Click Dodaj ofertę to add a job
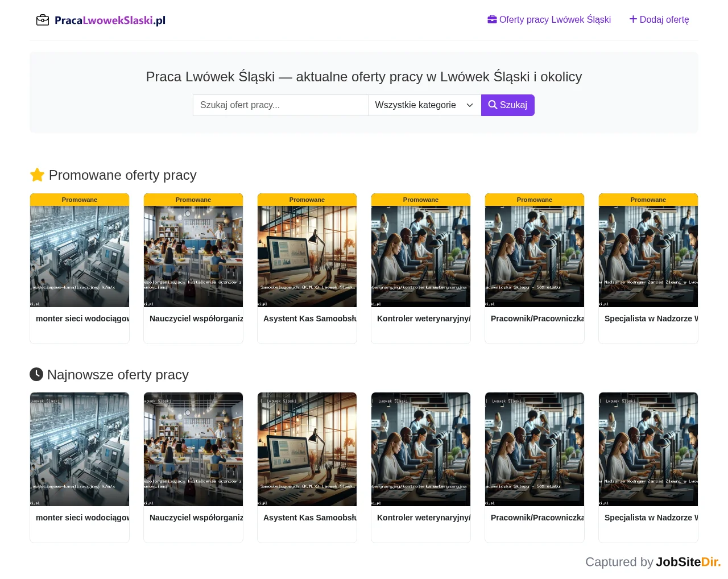Viewport: 728px width, 579px height. pyautogui.click(x=659, y=20)
